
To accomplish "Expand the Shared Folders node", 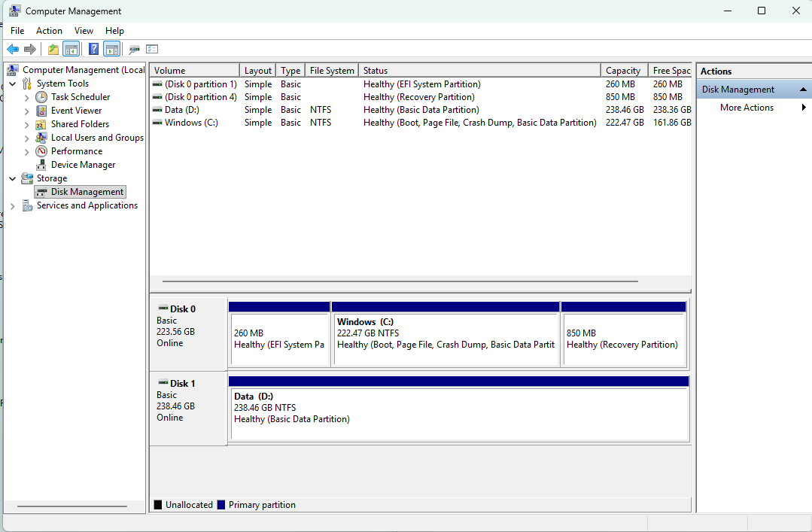I will (26, 124).
